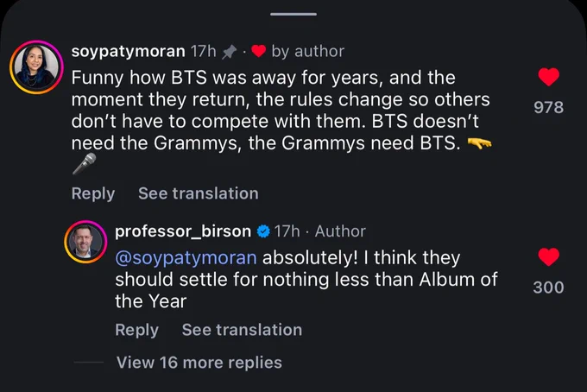587x392 pixels.
Task: Open the soypatymoran username link
Action: pyautogui.click(x=128, y=51)
